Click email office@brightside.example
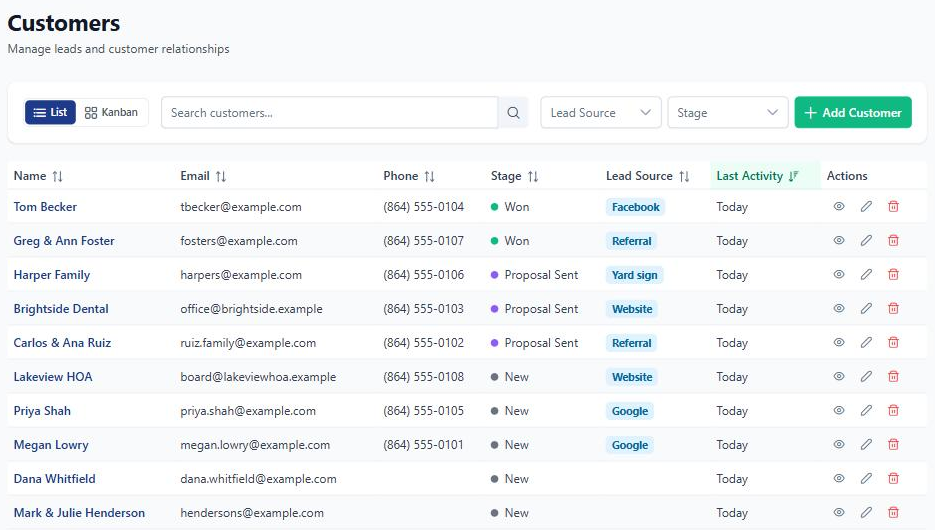The height and width of the screenshot is (530, 935). point(251,309)
